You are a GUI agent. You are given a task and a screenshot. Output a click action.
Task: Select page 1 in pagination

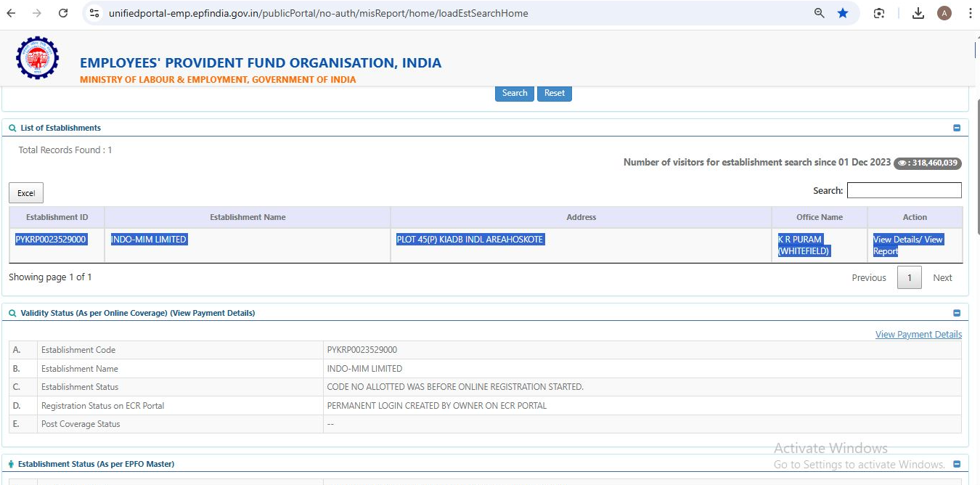(909, 278)
